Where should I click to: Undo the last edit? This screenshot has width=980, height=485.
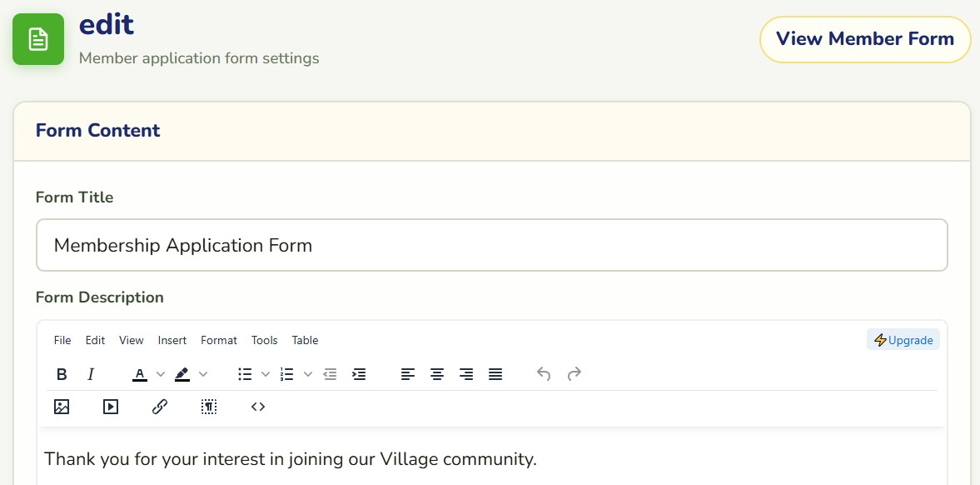[x=544, y=374]
